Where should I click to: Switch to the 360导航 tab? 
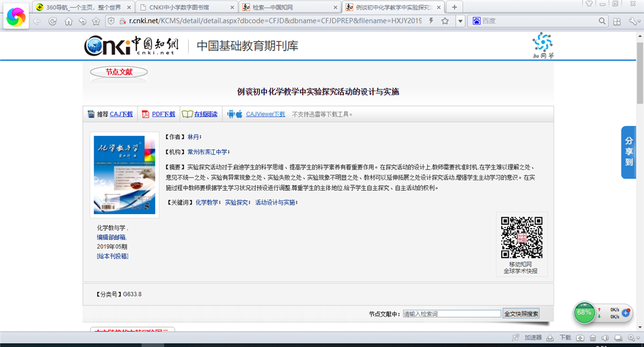[84, 8]
